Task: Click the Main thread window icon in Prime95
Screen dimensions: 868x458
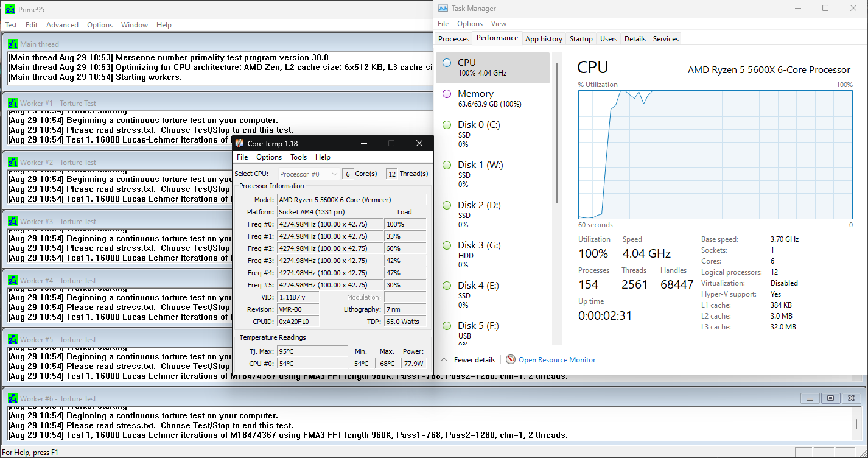Action: click(13, 44)
